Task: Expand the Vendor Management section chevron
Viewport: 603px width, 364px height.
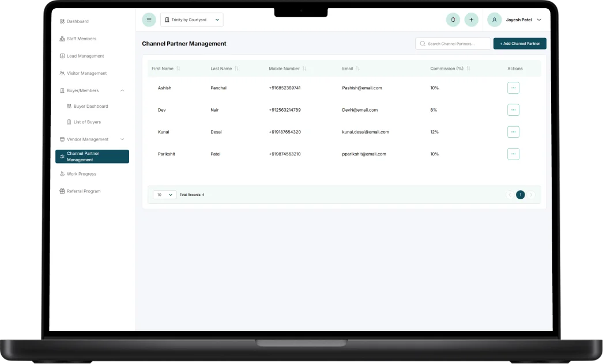Action: [x=122, y=139]
